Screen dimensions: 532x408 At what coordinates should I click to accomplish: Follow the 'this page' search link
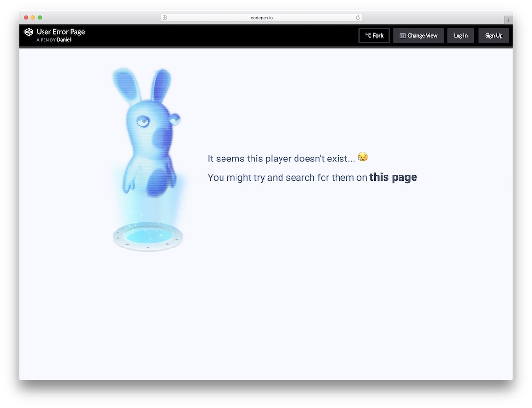[393, 177]
